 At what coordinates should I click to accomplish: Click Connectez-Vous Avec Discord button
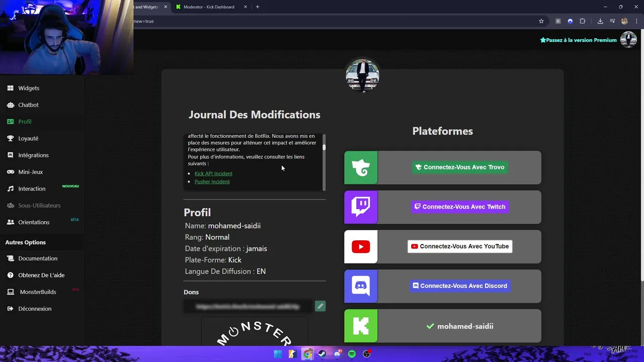pos(460,286)
